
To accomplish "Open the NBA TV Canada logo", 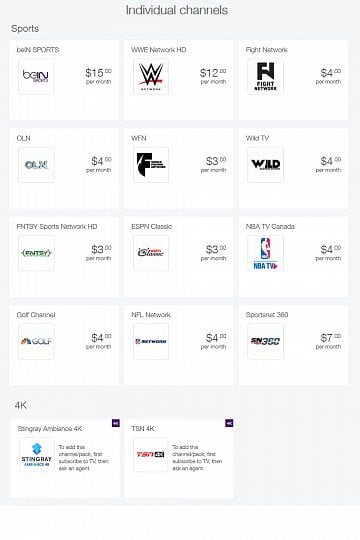I will (265, 253).
